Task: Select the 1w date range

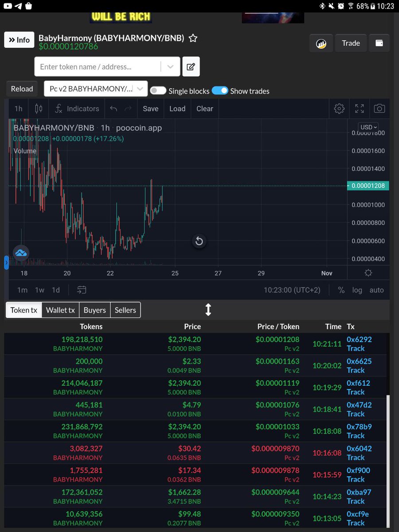Action: point(40,290)
